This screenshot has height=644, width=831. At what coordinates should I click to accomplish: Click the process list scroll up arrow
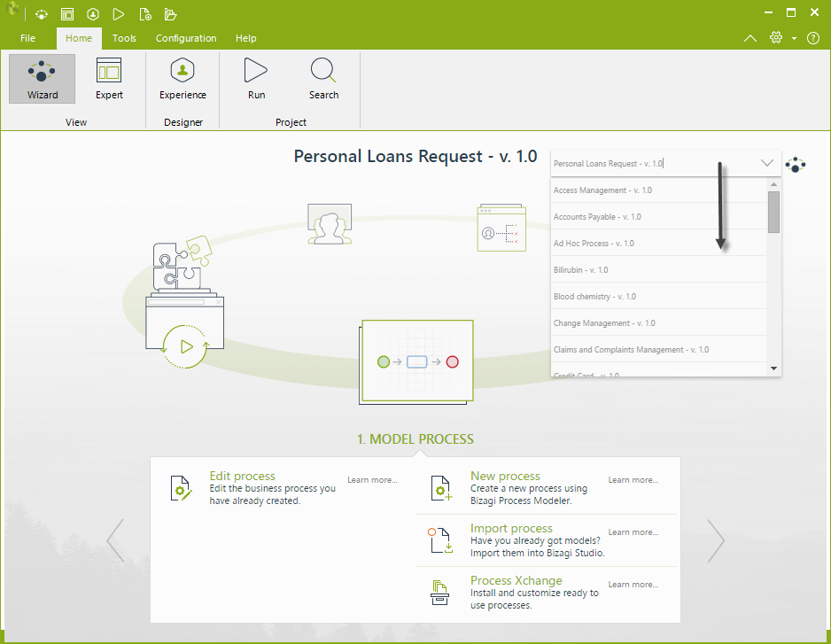click(x=773, y=184)
